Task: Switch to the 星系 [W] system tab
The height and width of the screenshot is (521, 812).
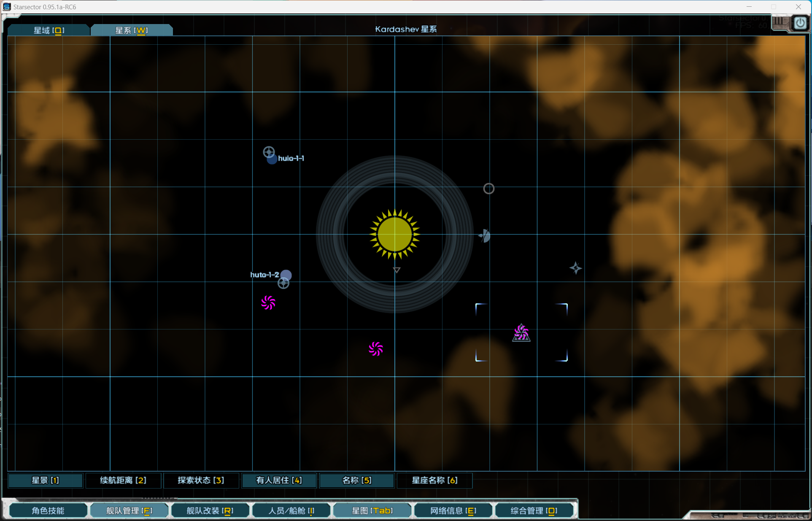Action: point(132,30)
